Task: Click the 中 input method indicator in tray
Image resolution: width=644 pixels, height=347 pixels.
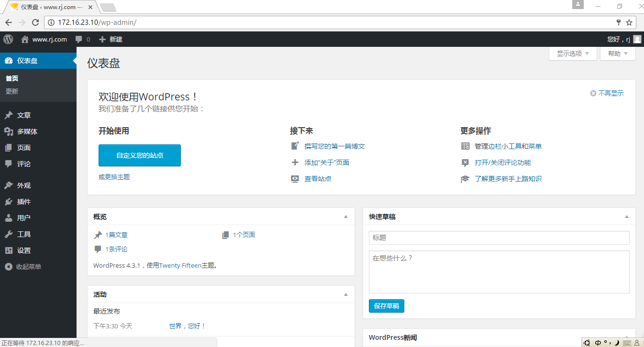Action: pos(598,342)
